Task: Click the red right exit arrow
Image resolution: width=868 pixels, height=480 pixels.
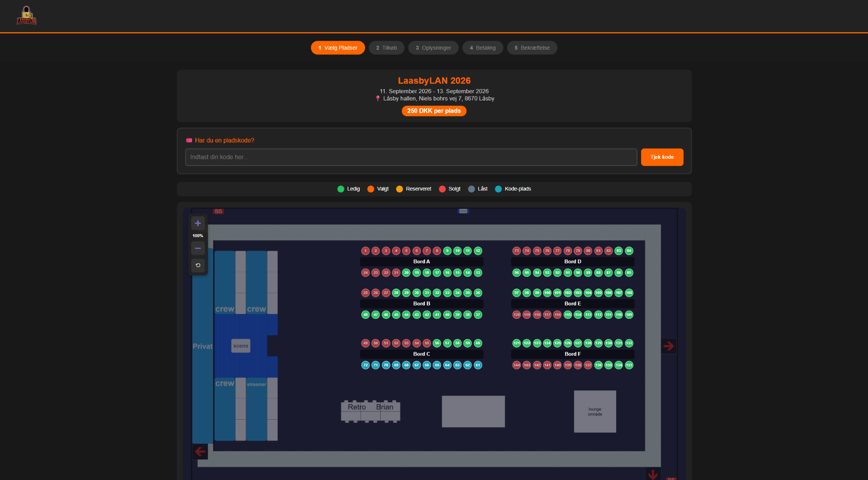Action: click(x=669, y=346)
